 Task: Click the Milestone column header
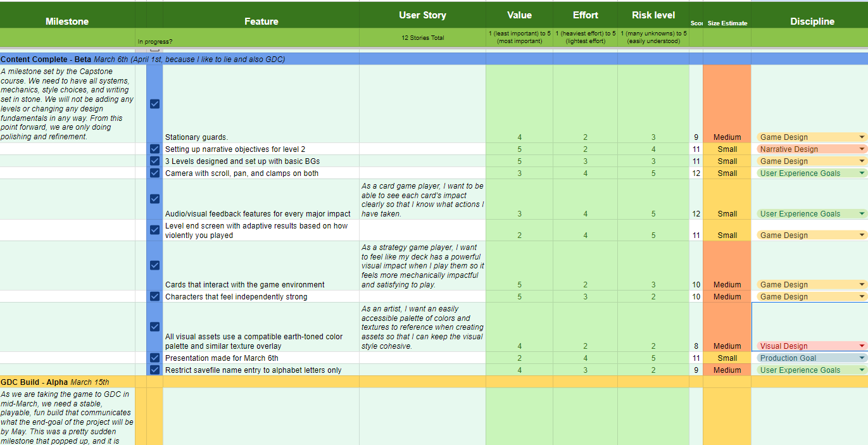pos(66,22)
